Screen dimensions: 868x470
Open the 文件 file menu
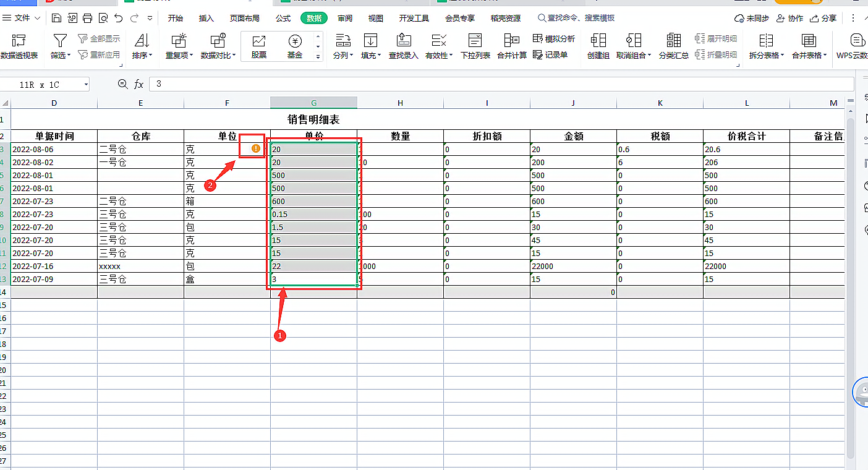coord(22,19)
